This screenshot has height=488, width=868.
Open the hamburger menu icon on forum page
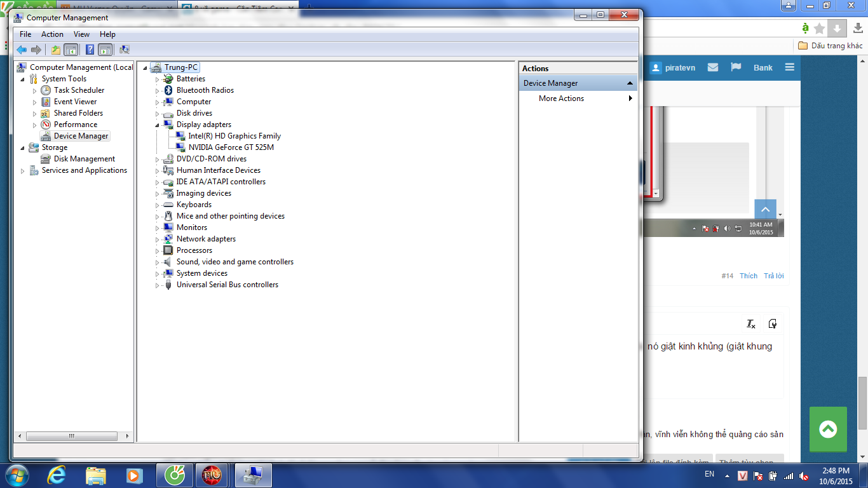click(x=790, y=67)
